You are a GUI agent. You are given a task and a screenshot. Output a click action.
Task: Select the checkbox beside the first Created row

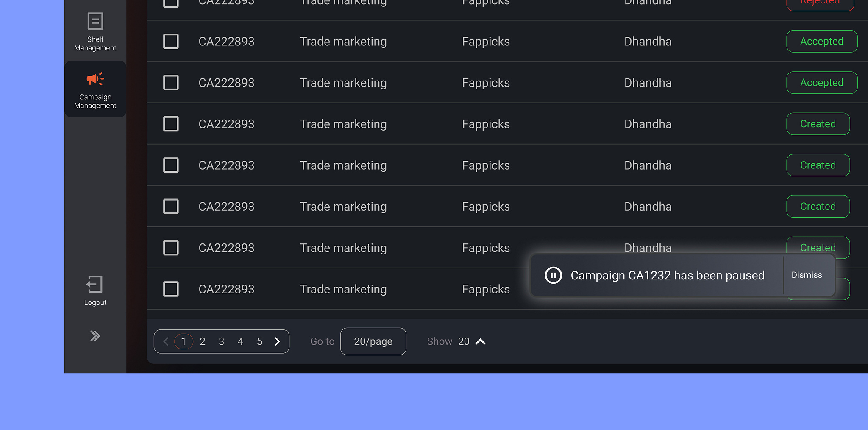click(171, 124)
